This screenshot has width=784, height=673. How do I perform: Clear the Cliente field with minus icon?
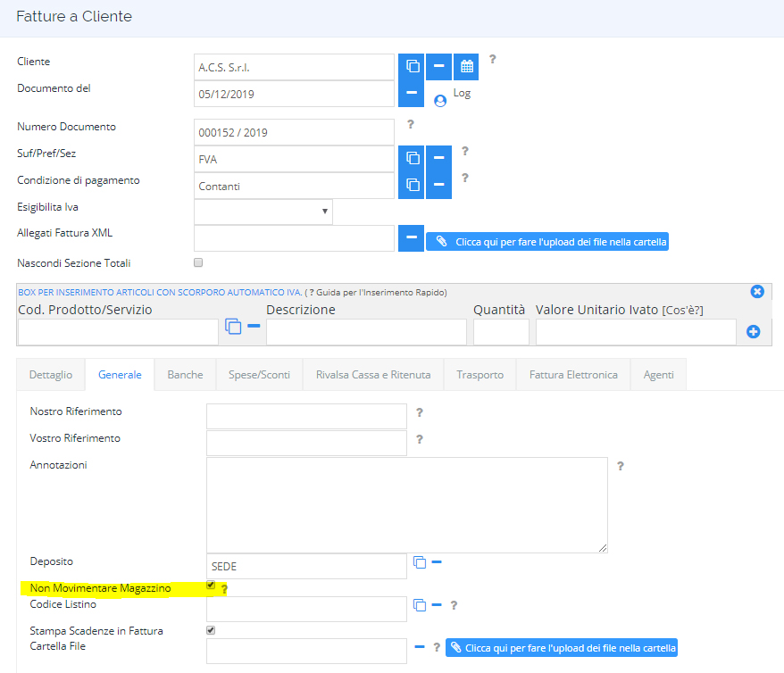pyautogui.click(x=439, y=66)
